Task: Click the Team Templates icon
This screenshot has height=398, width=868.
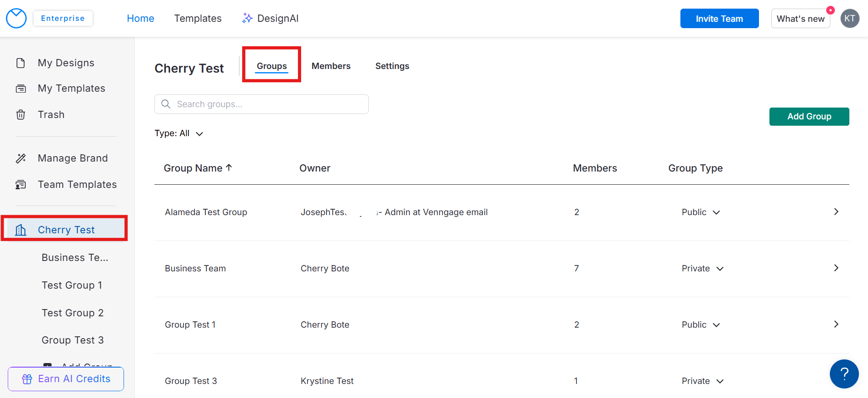Action: pos(20,184)
